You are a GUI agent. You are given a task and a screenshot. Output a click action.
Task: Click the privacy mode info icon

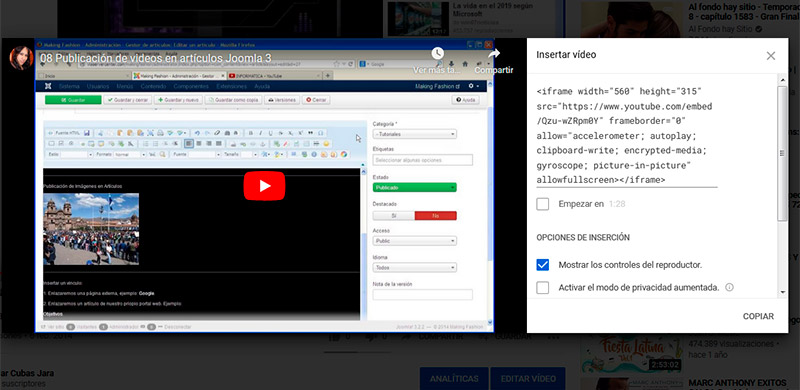(x=730, y=287)
